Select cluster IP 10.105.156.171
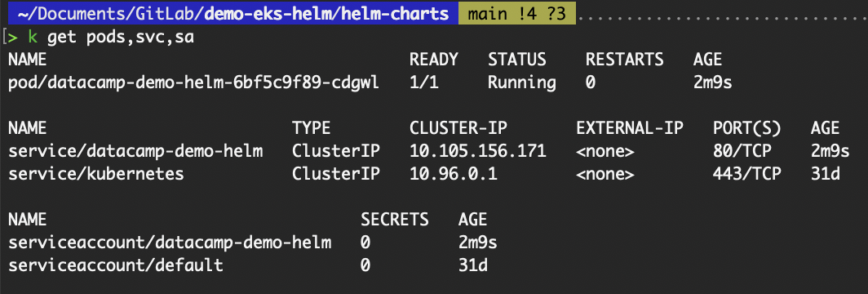The width and height of the screenshot is (868, 294). click(x=478, y=150)
